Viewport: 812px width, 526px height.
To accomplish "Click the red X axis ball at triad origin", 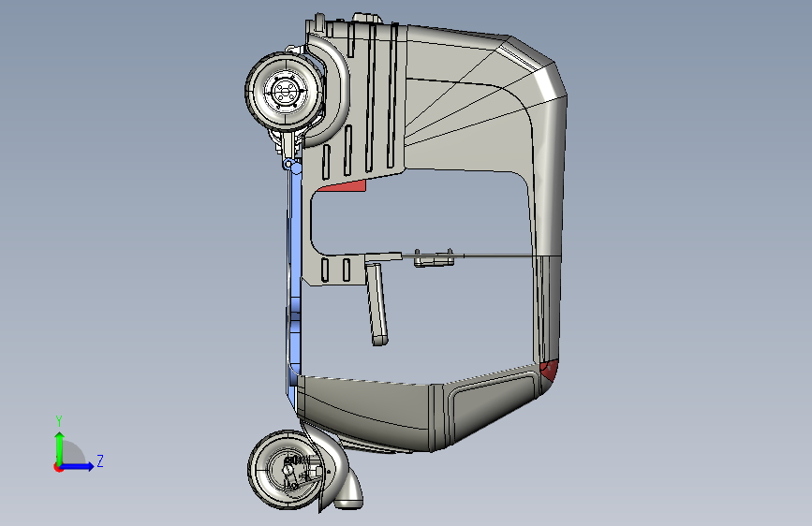I will (58, 467).
